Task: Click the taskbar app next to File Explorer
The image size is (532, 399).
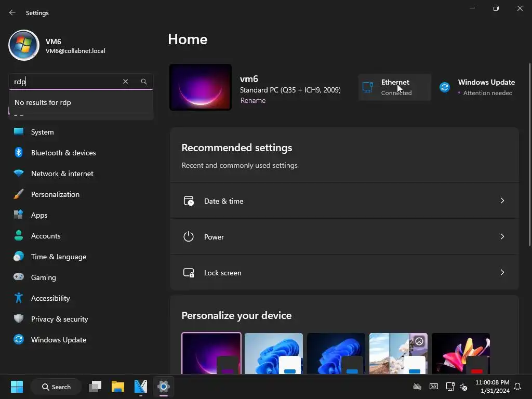Action: 141,387
